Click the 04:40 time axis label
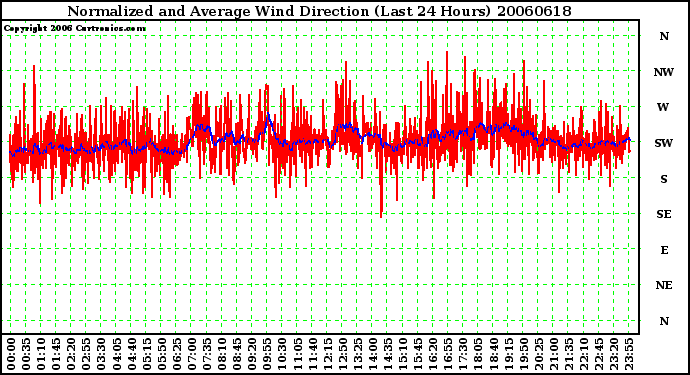The width and height of the screenshot is (690, 375). pyautogui.click(x=131, y=354)
